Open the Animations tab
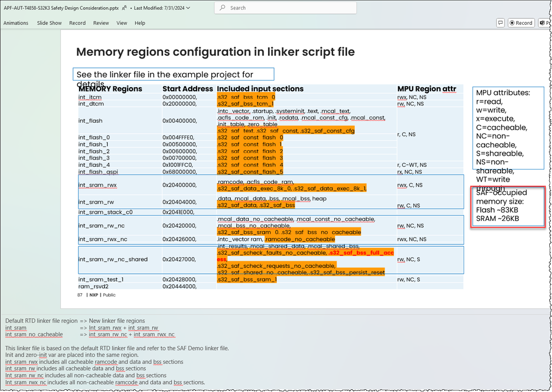 16,23
